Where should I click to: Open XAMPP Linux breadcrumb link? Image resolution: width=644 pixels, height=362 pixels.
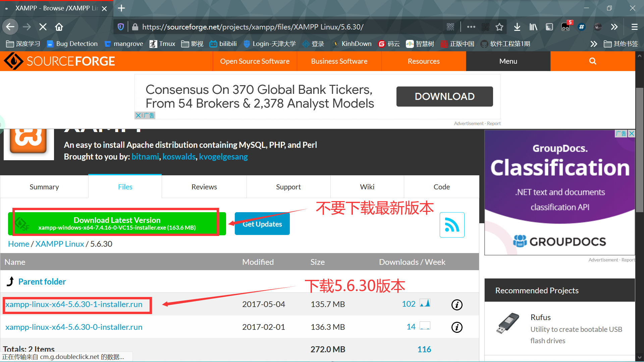click(x=60, y=244)
